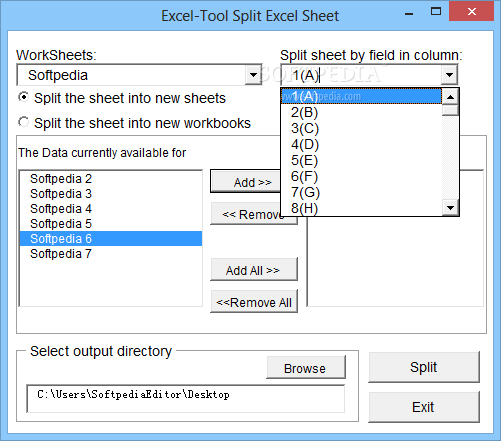
Task: Collapse the split column dropdown arrow
Action: pyautogui.click(x=449, y=75)
